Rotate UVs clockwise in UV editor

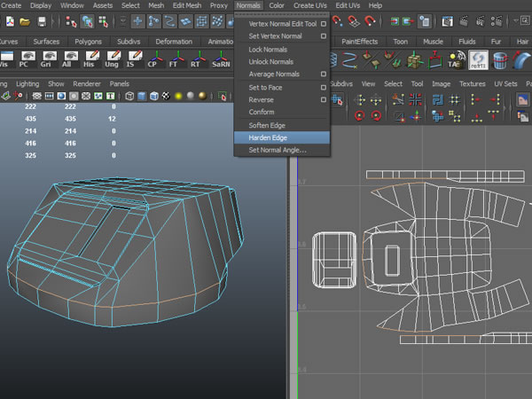tap(376, 116)
